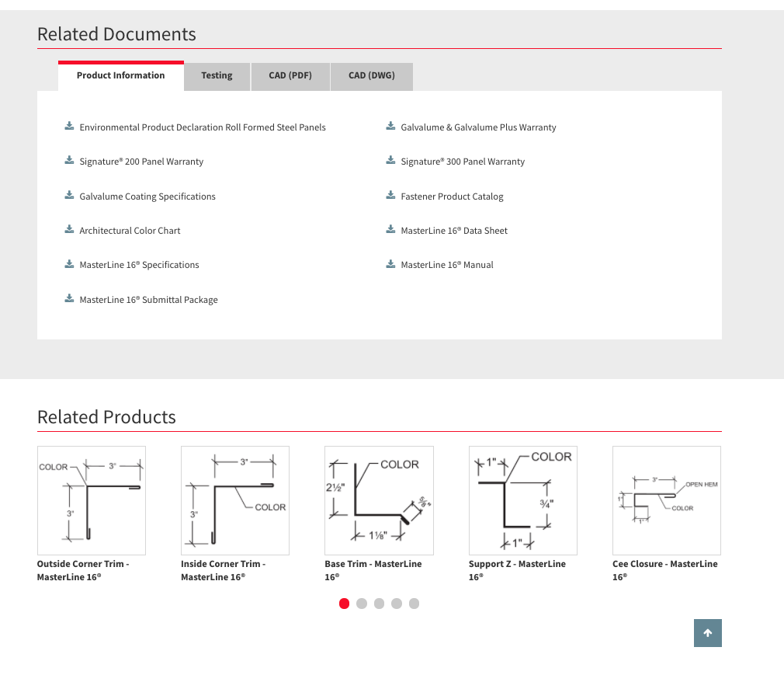Click the Base Trim - MasterLine 16 title
Screen dimensions: 784x675
pyautogui.click(x=373, y=570)
